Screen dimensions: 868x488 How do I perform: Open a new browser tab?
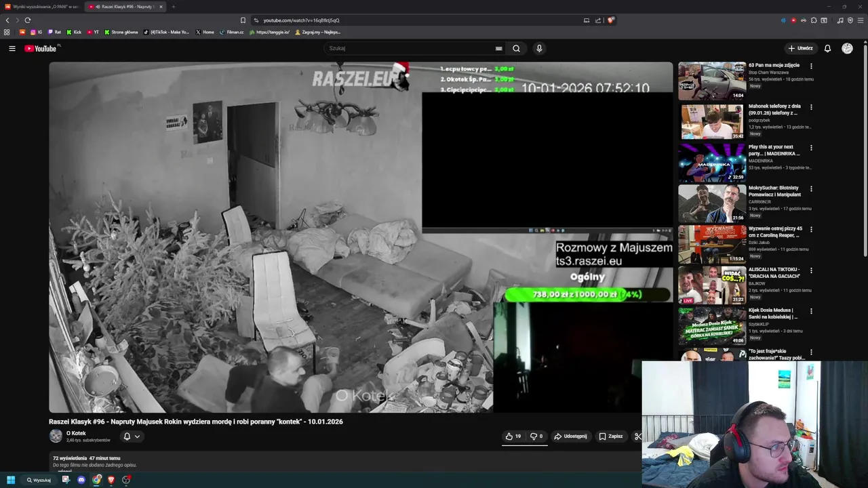[174, 7]
